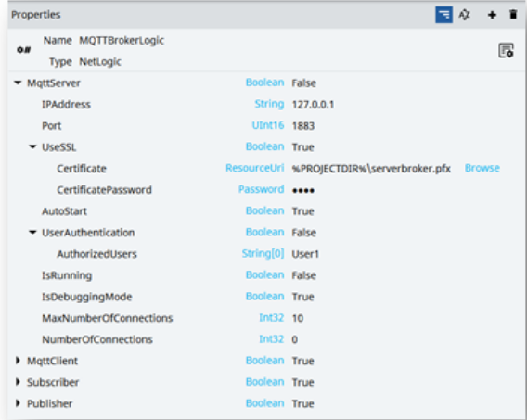Click the NetLogic type value
This screenshot has width=527, height=420.
pos(100,62)
